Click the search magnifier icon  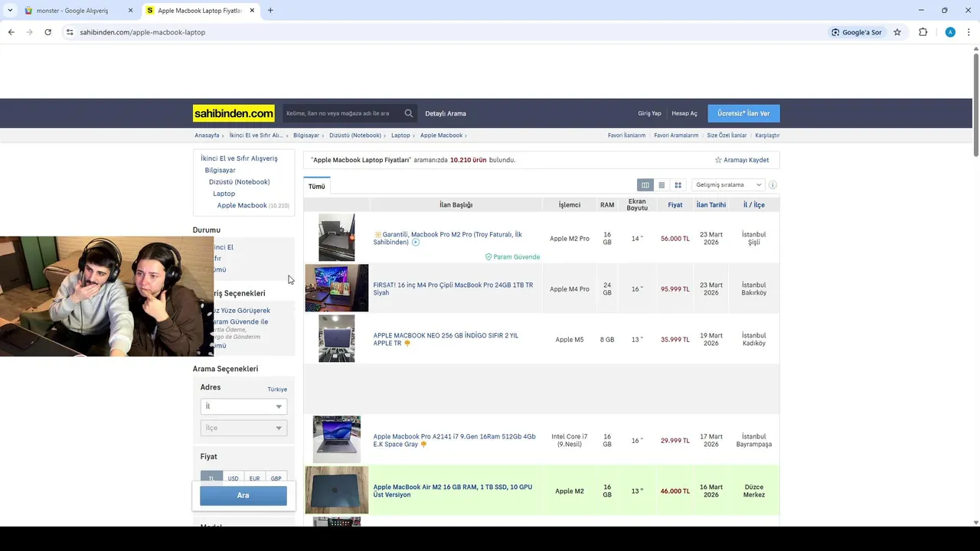(409, 113)
